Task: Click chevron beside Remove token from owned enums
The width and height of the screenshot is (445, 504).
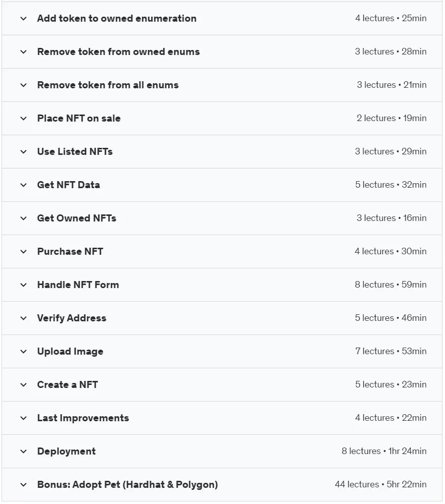Action: pyautogui.click(x=24, y=52)
